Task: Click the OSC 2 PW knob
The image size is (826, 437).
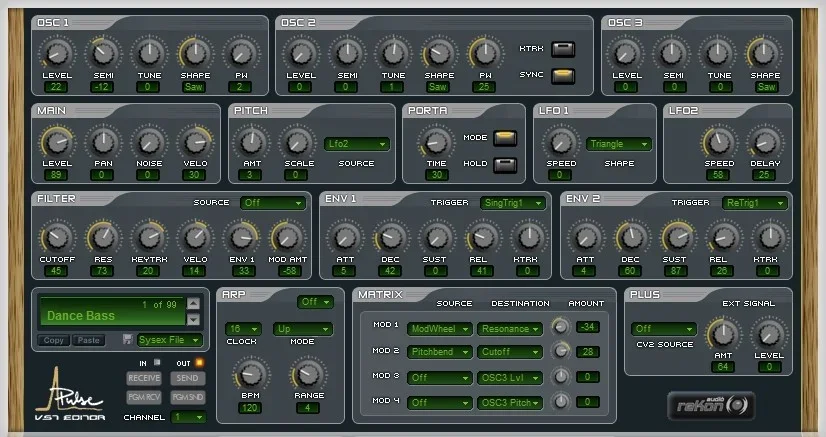Action: click(x=485, y=53)
